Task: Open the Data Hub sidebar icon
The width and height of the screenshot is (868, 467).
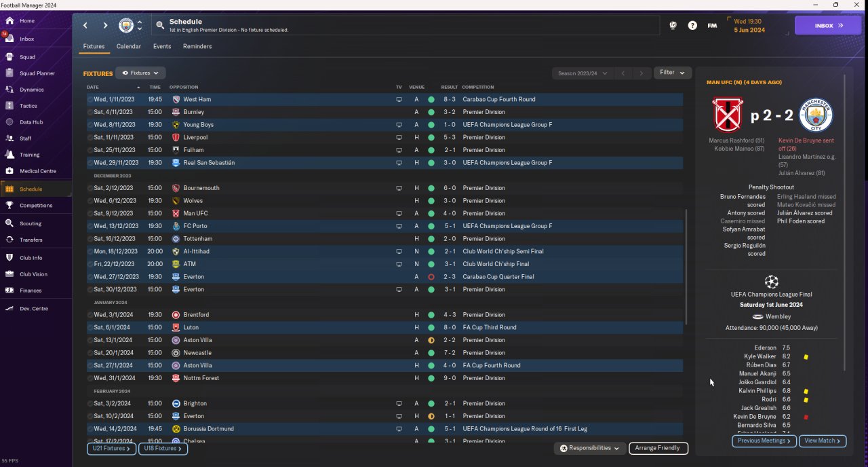Action: tap(9, 122)
